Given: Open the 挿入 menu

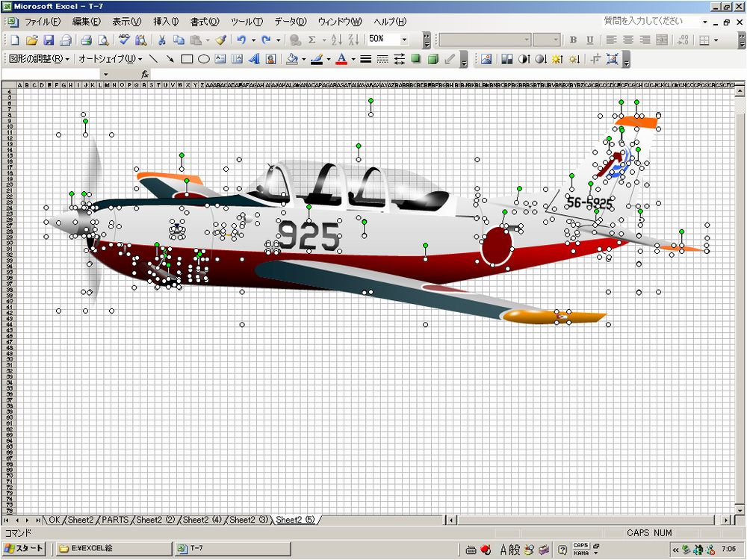Looking at the screenshot, I should coord(165,22).
